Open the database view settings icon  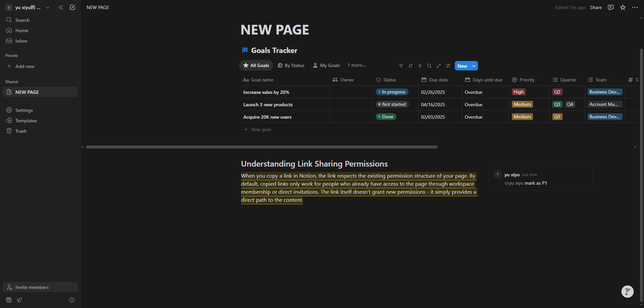click(448, 66)
